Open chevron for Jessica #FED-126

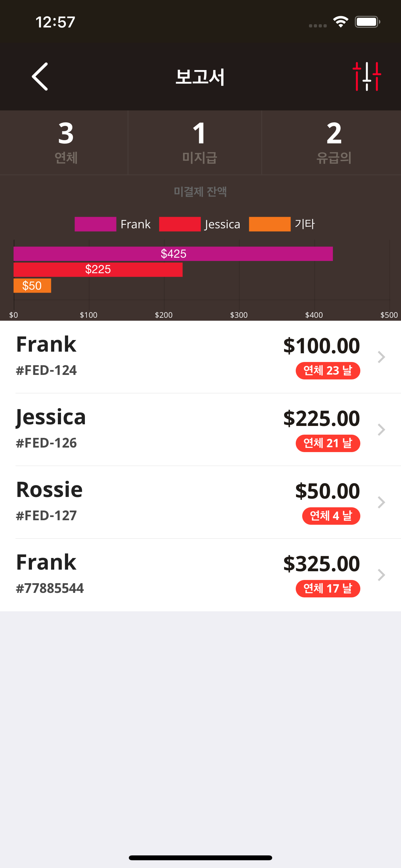click(381, 429)
